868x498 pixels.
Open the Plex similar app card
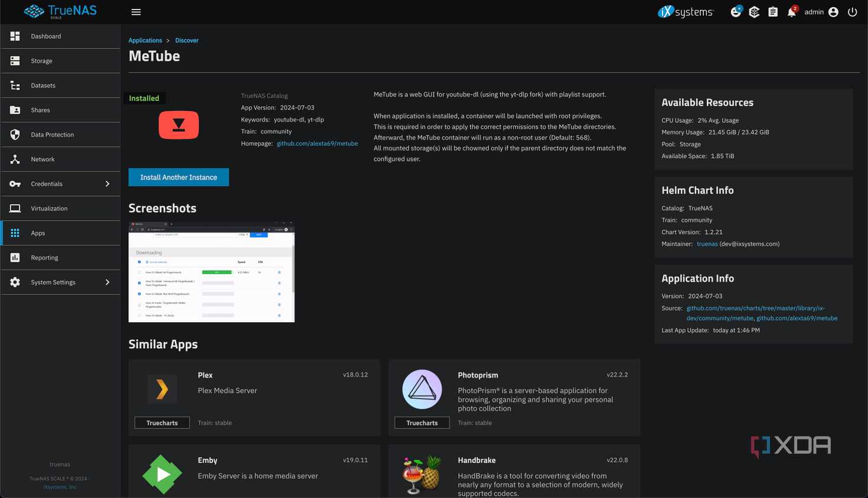click(254, 398)
